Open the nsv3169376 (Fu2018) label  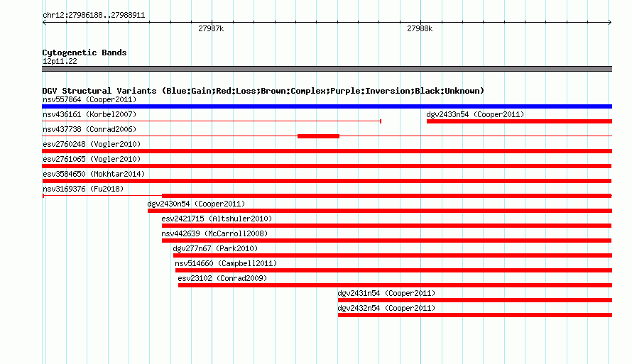83,189
